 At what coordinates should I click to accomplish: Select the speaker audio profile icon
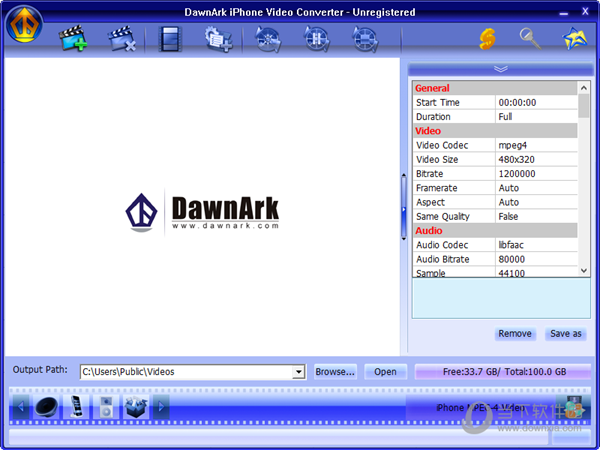(x=46, y=406)
